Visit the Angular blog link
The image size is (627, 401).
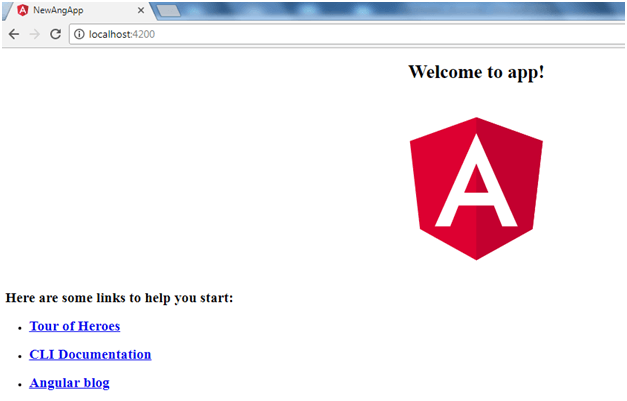pos(70,383)
